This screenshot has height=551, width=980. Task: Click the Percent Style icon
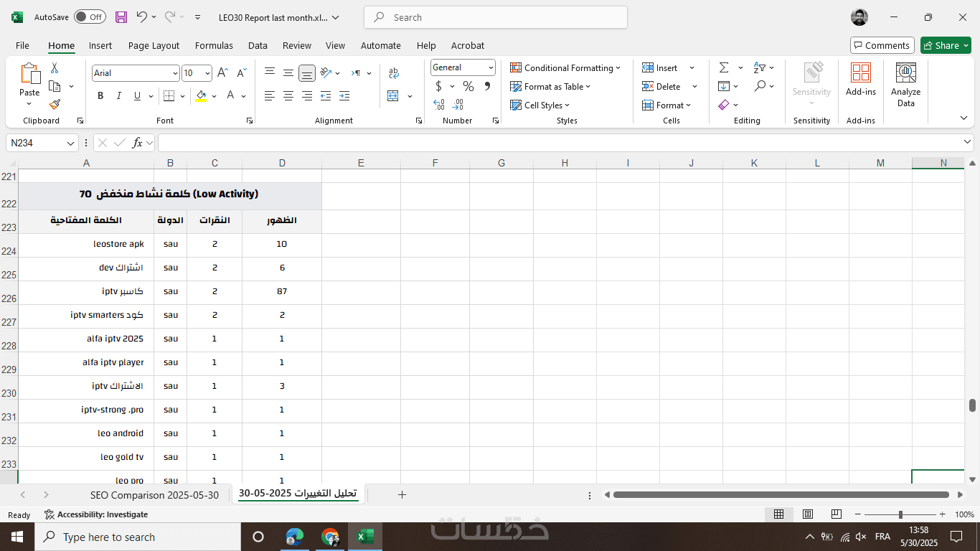(x=468, y=86)
